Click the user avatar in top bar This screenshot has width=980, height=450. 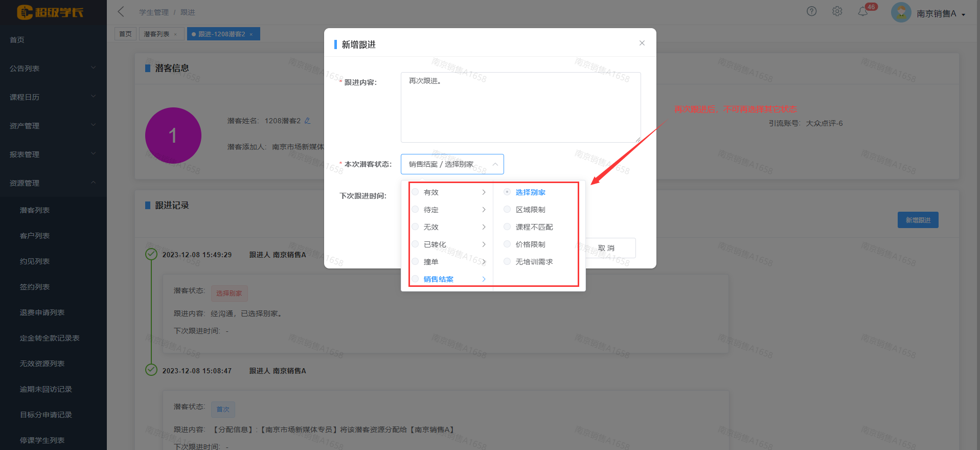click(x=901, y=13)
